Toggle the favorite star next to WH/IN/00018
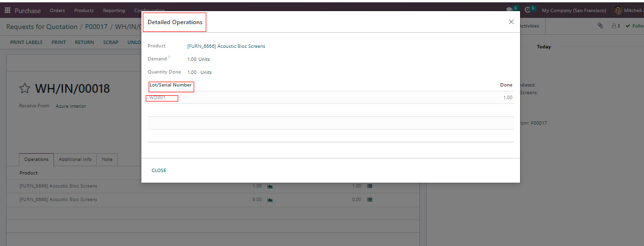 pos(25,88)
